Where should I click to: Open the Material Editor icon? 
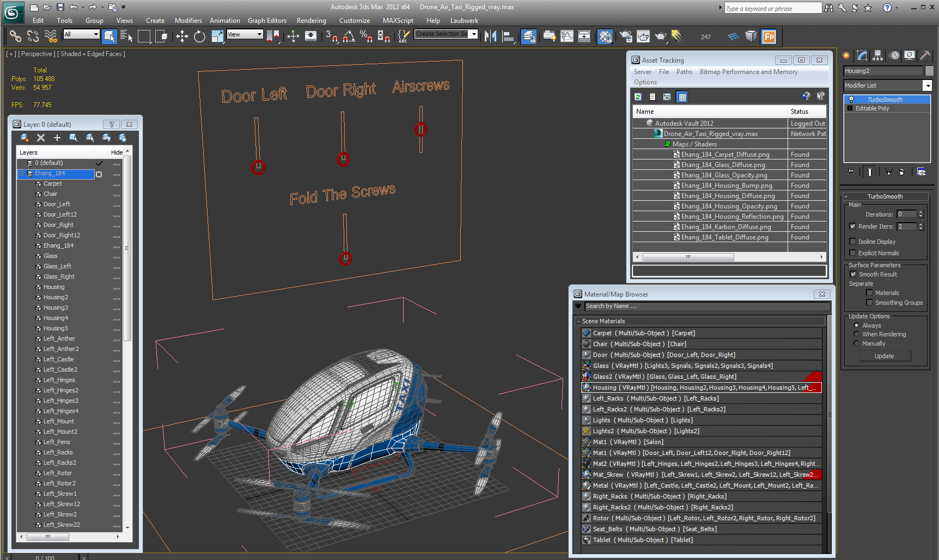[x=605, y=36]
